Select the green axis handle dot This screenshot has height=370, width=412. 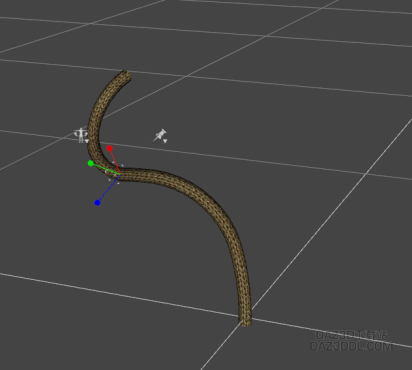coord(91,163)
